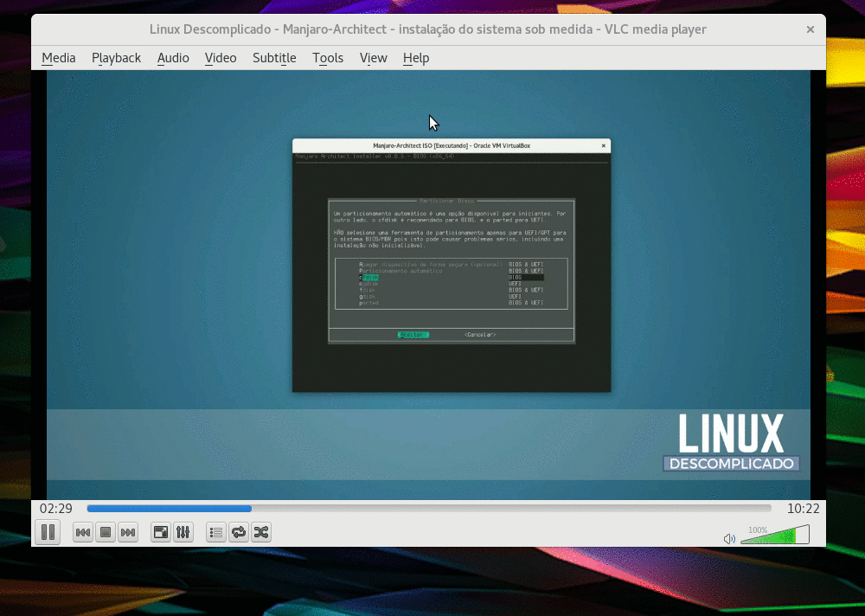This screenshot has height=616, width=865.
Task: Open the playlist view
Action: pyautogui.click(x=216, y=532)
